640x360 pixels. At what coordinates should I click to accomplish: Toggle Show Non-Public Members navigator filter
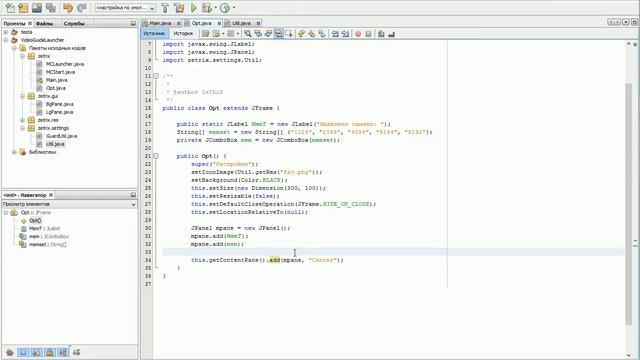point(50,352)
